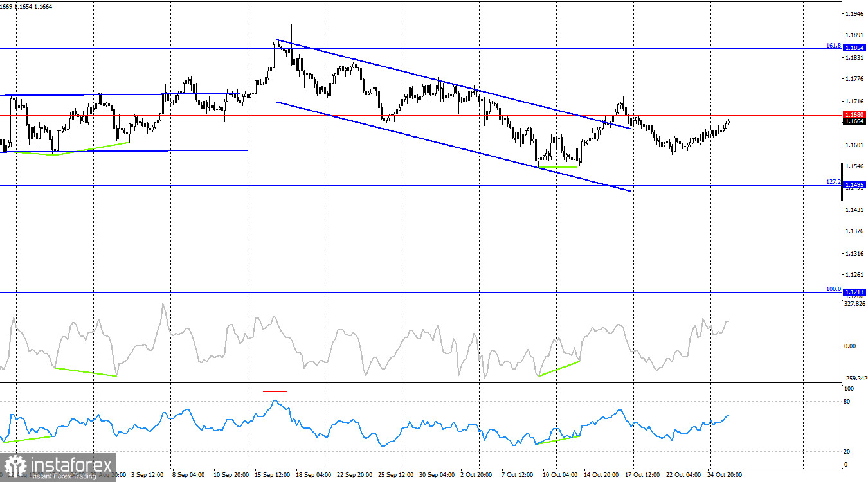Click the 15 Sep 12:00 date label
This screenshot has width=868, height=482.
[271, 475]
